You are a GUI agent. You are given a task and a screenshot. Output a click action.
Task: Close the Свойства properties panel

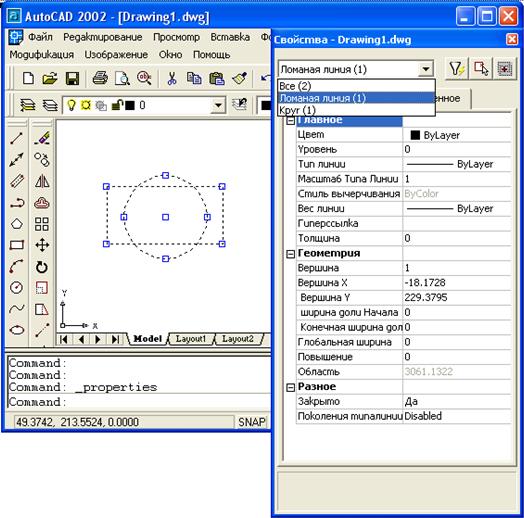pos(512,39)
